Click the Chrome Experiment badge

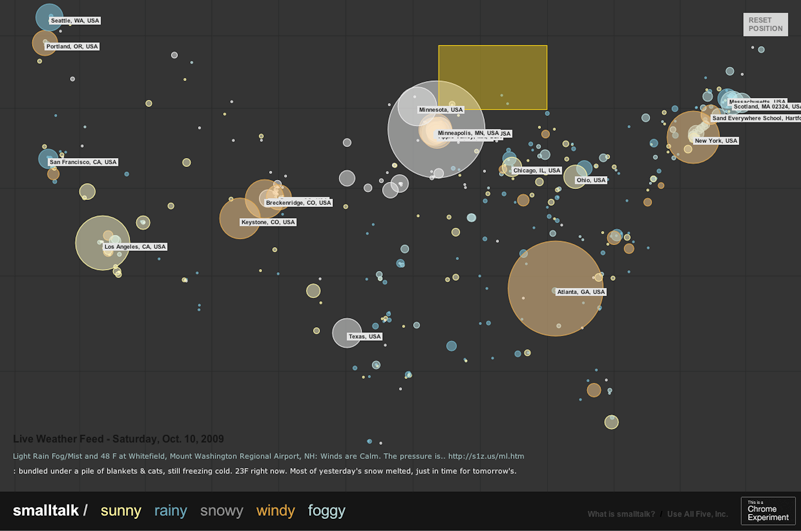pos(768,511)
